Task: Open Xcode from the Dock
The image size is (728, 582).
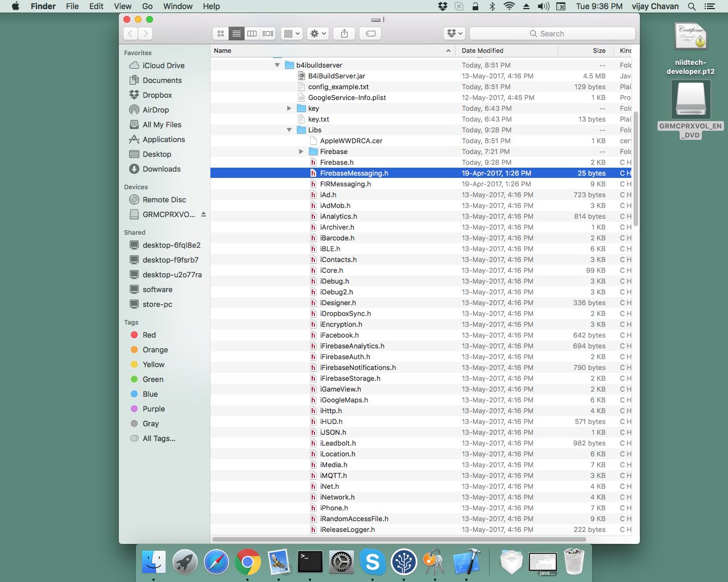Action: point(466,562)
